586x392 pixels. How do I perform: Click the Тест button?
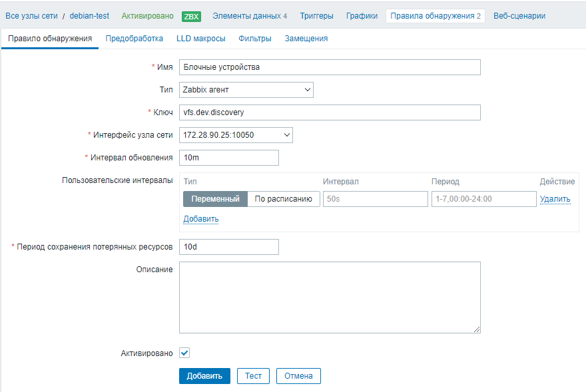(x=253, y=376)
